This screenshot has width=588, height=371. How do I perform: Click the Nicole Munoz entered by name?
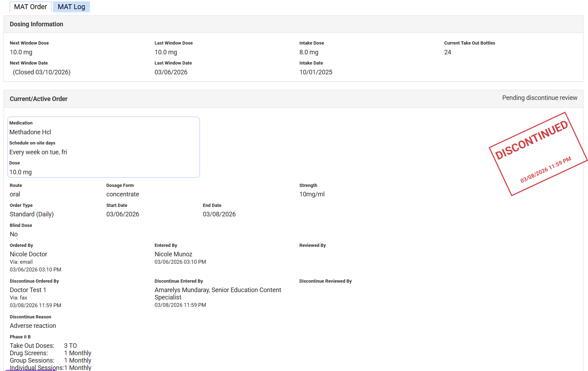[173, 254]
